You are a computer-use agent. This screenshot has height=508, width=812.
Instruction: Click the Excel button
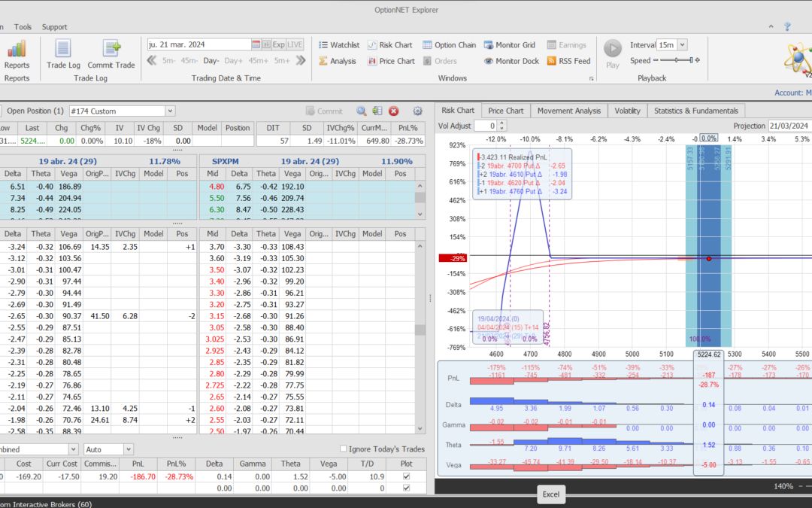(550, 494)
